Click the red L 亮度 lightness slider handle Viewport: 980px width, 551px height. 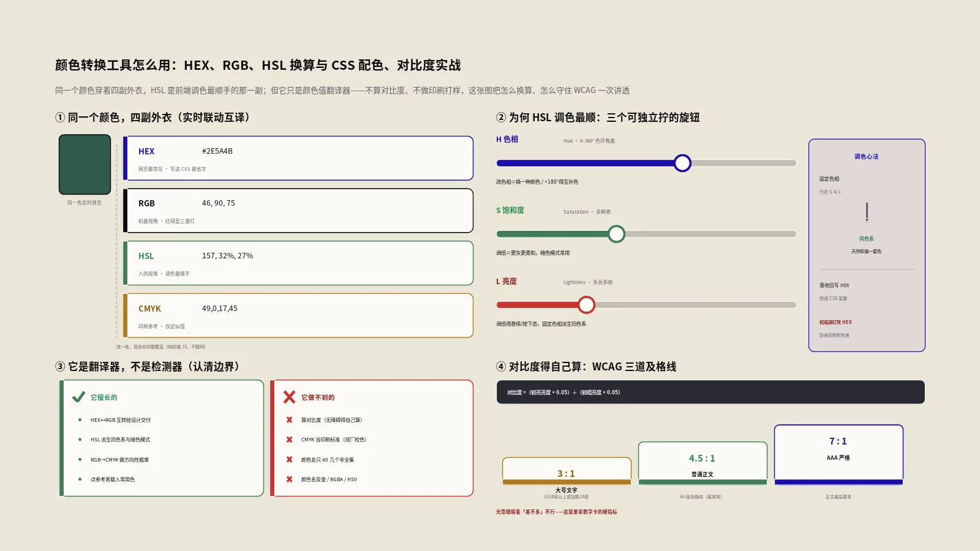click(x=586, y=305)
